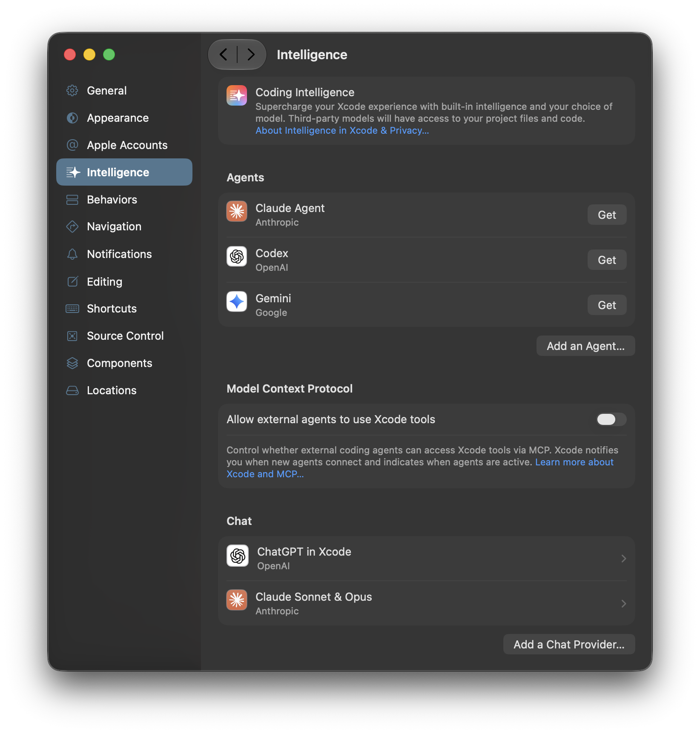The image size is (700, 734).
Task: Click the Claude Agent name text
Action: click(x=290, y=208)
